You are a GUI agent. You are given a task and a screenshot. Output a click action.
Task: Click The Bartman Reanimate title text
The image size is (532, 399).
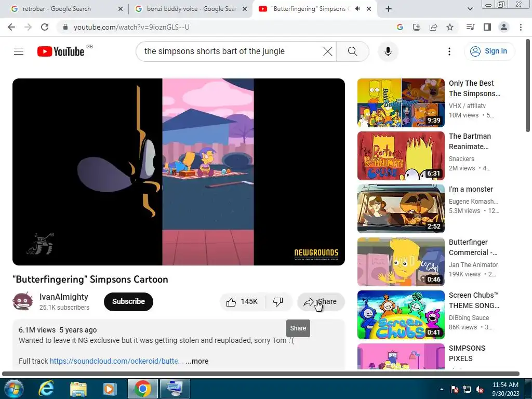coord(470,141)
